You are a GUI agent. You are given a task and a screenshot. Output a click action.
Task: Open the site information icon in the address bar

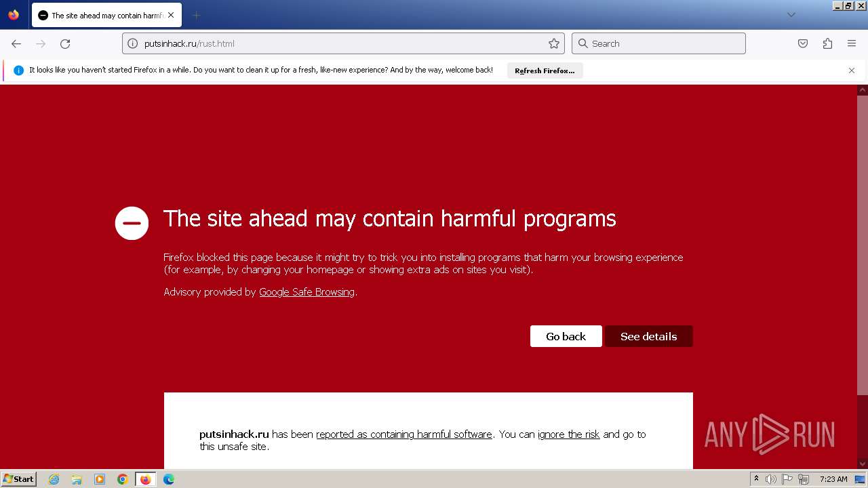[133, 43]
